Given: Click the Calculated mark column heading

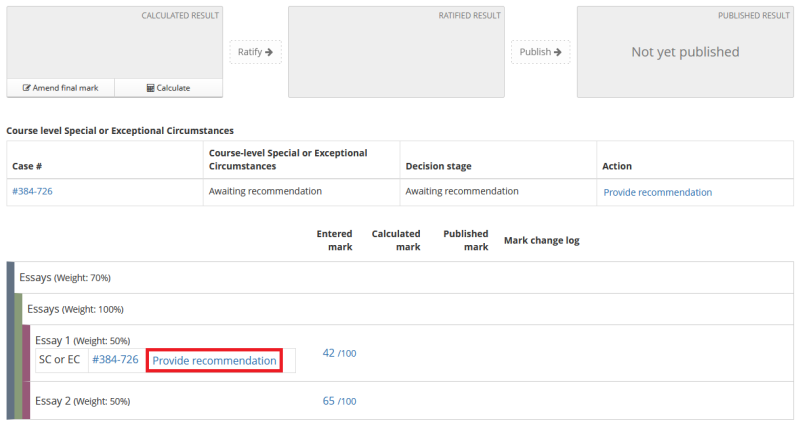Looking at the screenshot, I should 396,240.
